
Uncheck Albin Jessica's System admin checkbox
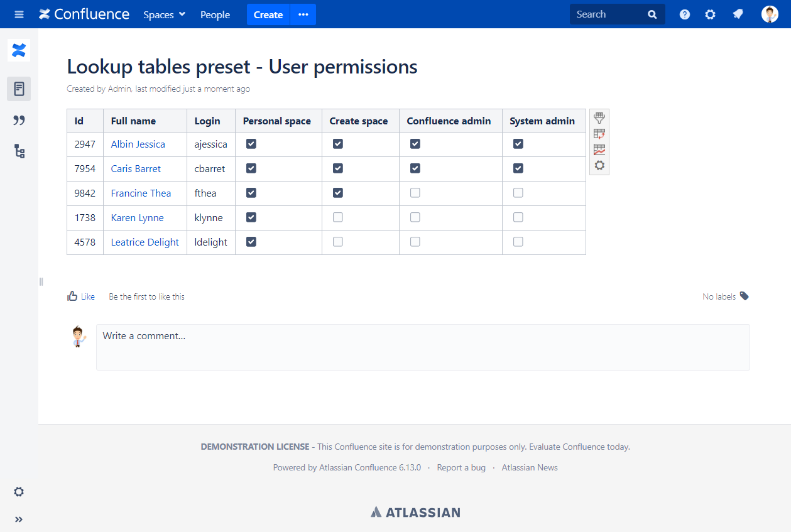pos(518,144)
